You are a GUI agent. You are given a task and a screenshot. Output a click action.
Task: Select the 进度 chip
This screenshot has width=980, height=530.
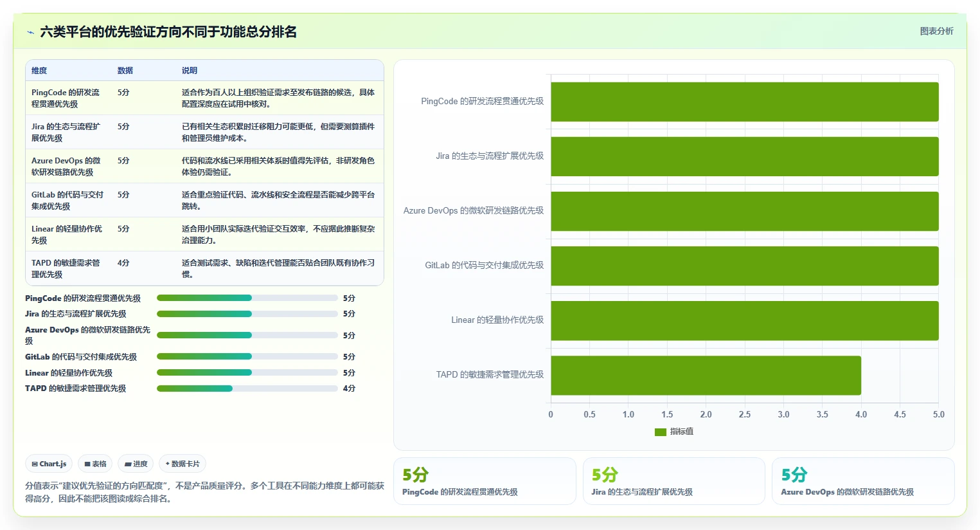pos(136,464)
